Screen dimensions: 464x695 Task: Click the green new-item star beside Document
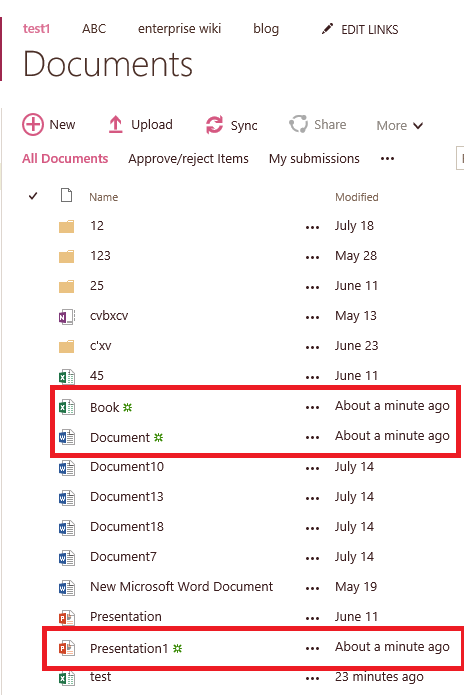(x=159, y=437)
